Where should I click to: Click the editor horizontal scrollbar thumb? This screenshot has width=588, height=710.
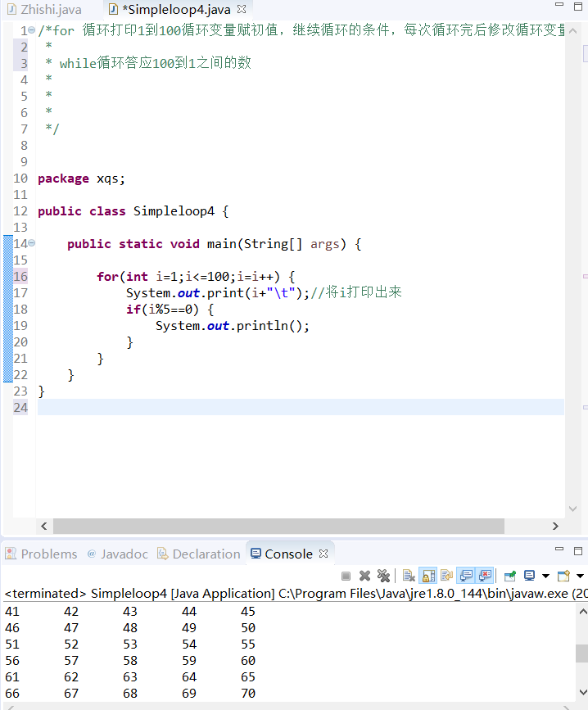278,527
